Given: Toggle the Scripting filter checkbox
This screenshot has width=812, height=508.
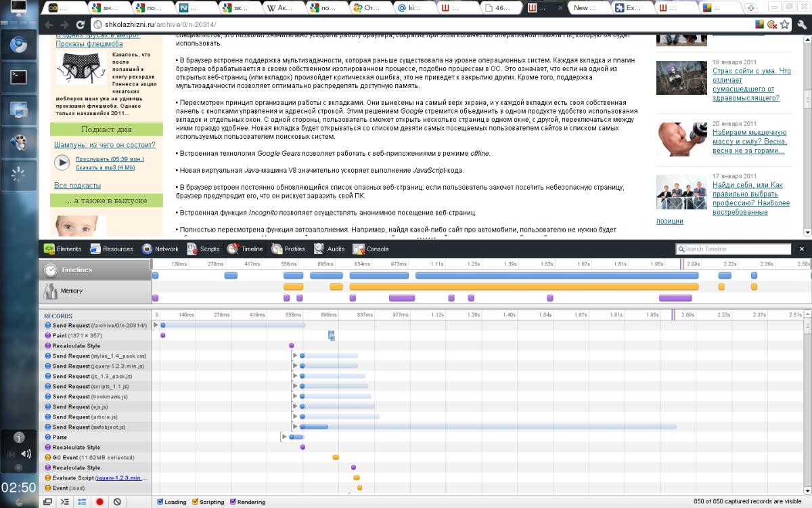Looking at the screenshot, I should point(196,502).
